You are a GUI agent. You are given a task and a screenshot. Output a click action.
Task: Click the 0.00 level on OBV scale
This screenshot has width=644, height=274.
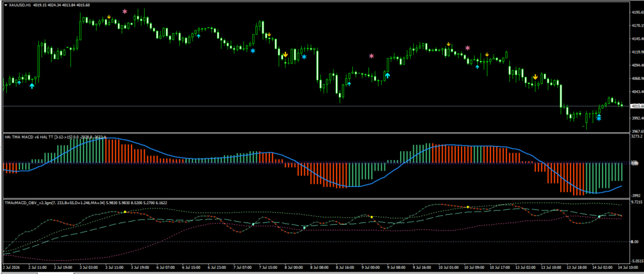[x=633, y=241]
